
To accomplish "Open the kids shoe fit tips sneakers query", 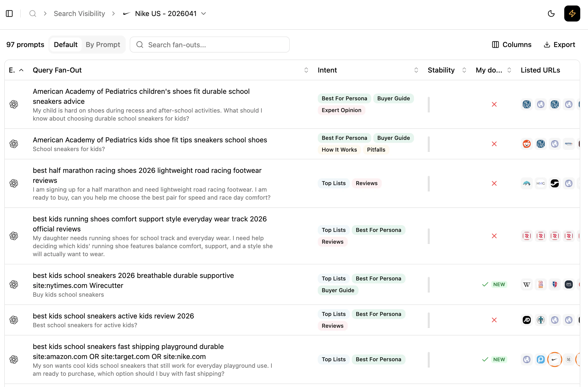I will coord(150,140).
